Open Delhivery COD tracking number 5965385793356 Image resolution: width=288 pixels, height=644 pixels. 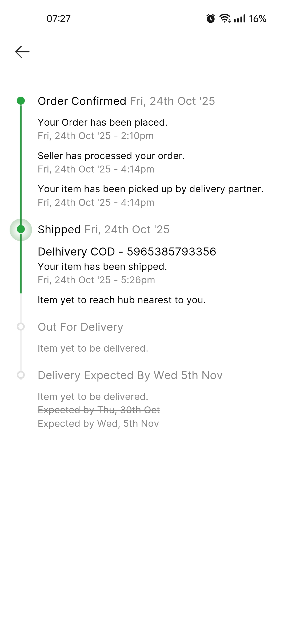click(x=127, y=252)
